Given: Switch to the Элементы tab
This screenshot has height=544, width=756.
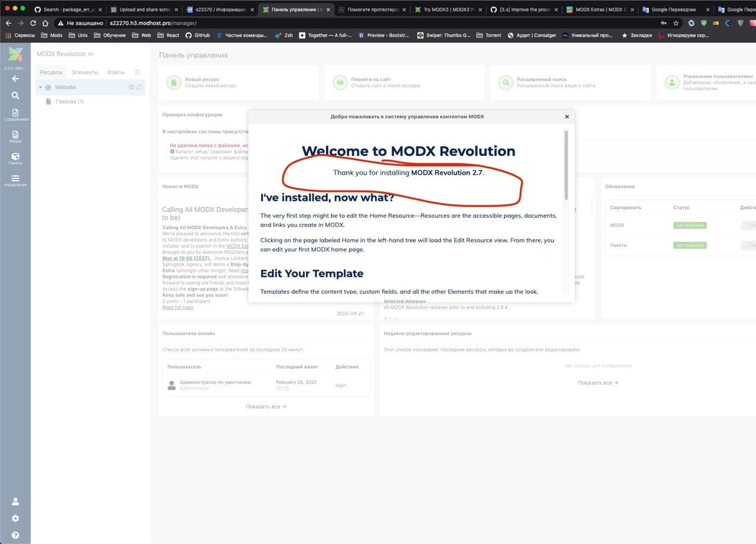Looking at the screenshot, I should pos(84,72).
